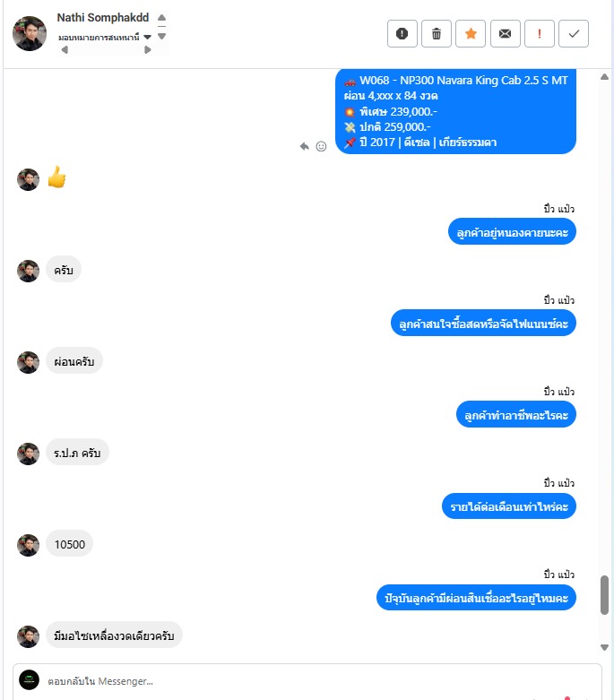The image size is (614, 700).
Task: Star this conversation with the orange star
Action: pos(471,33)
